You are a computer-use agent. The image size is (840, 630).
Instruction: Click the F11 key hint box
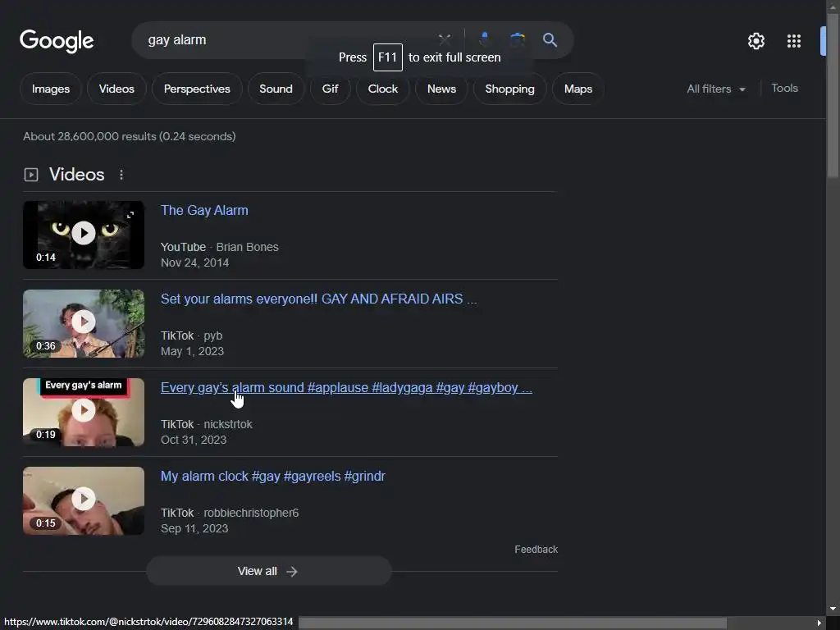point(388,57)
